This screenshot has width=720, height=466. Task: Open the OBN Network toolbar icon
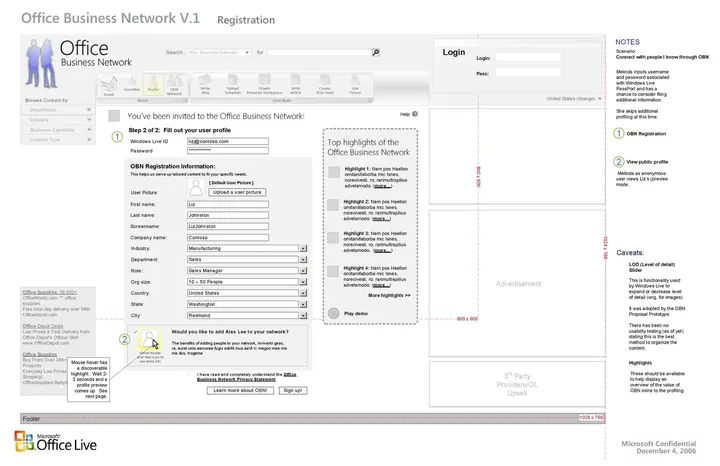click(174, 85)
